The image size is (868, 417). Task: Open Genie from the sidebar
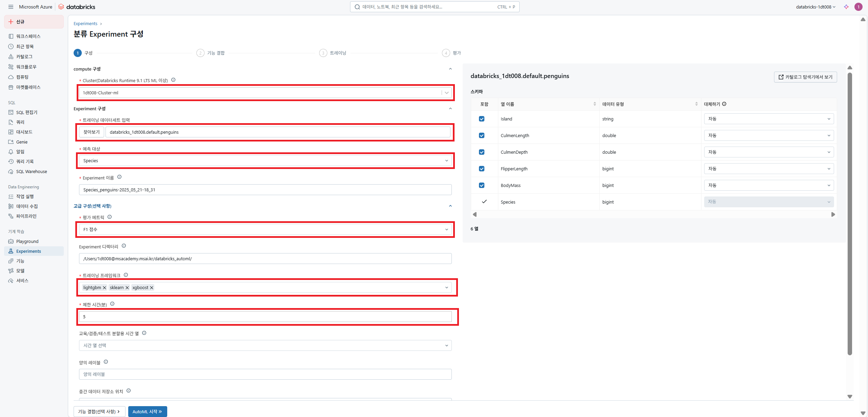pyautogui.click(x=34, y=142)
